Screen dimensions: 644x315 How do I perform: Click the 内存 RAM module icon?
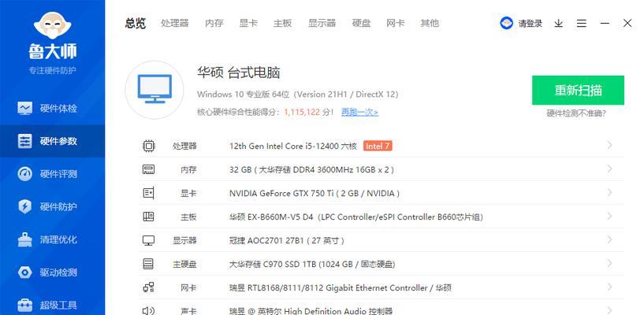point(149,169)
